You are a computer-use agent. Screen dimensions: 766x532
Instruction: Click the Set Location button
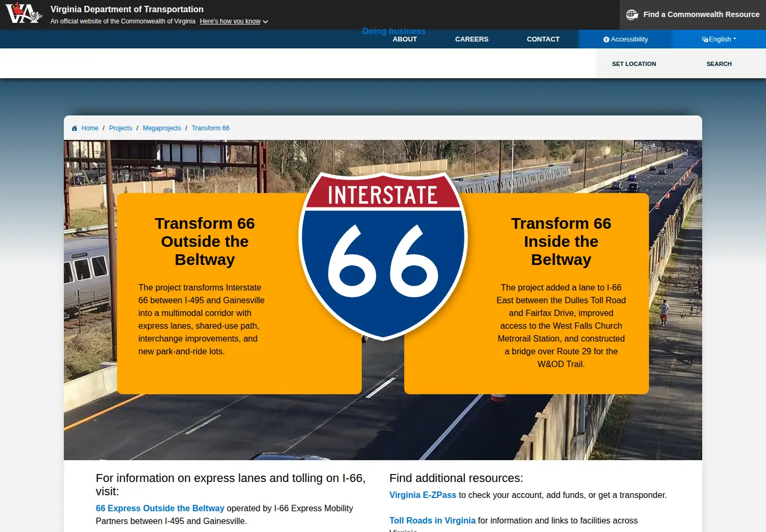click(634, 64)
